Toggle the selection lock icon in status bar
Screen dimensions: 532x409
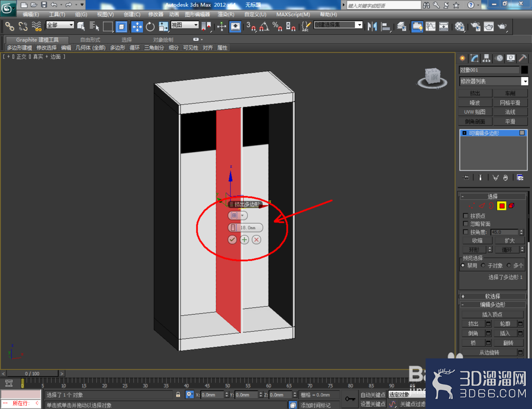178,395
